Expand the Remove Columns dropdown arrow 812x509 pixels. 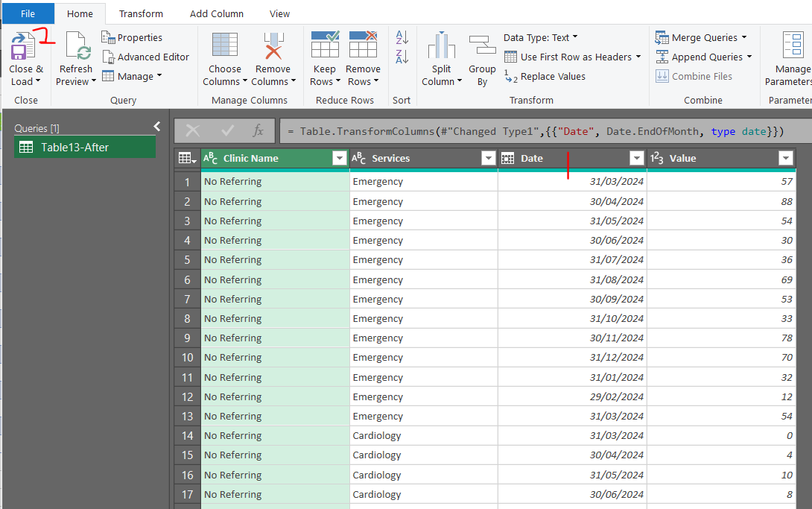(294, 81)
